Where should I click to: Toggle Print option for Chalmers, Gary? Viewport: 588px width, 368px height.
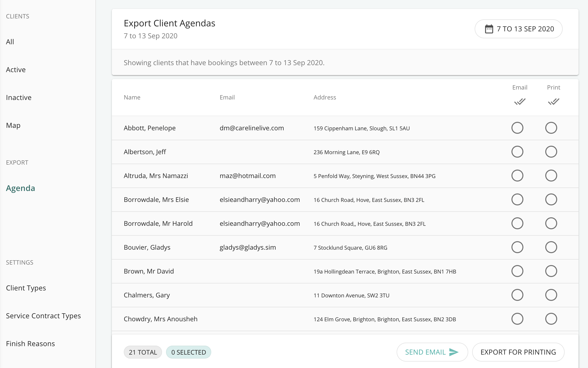[x=551, y=295]
